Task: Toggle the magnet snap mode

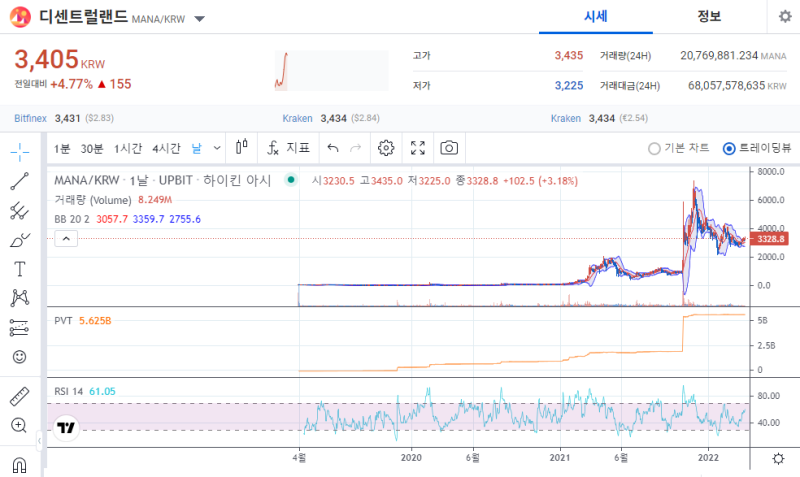Action: (19, 465)
